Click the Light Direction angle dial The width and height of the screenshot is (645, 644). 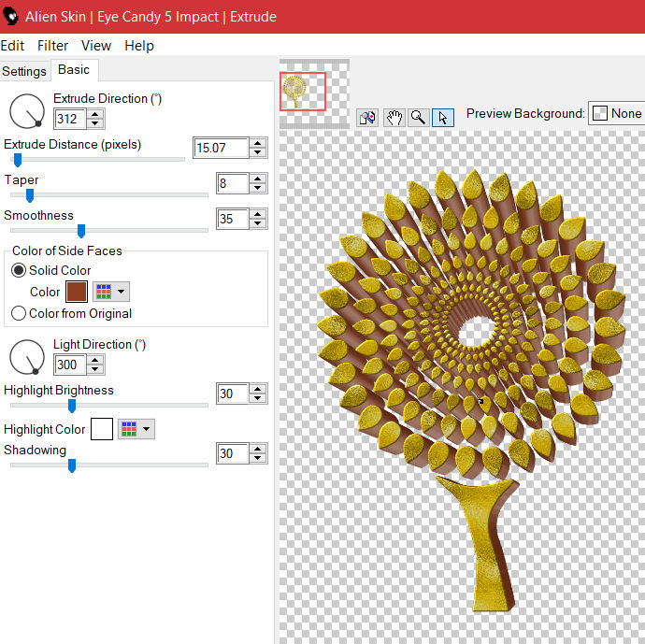[27, 357]
